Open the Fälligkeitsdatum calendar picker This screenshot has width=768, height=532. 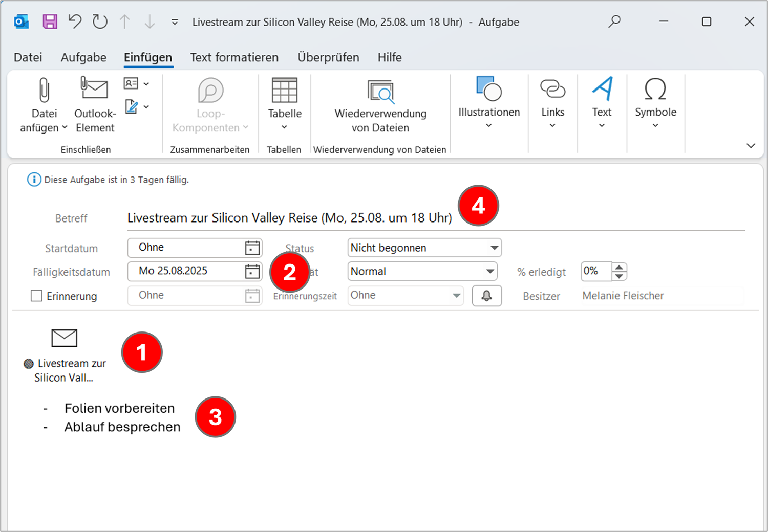(252, 271)
